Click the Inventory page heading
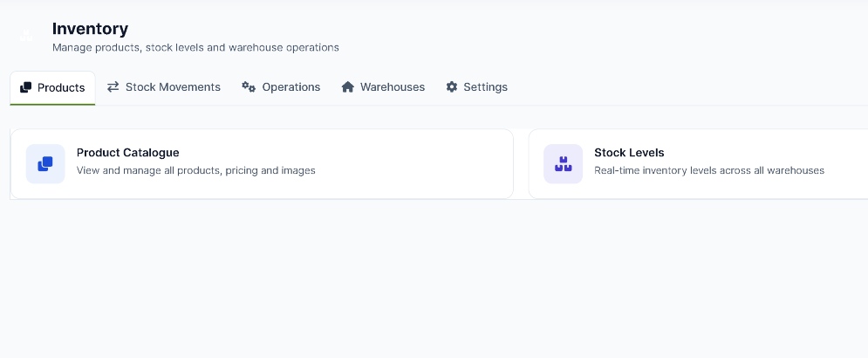 [x=90, y=29]
